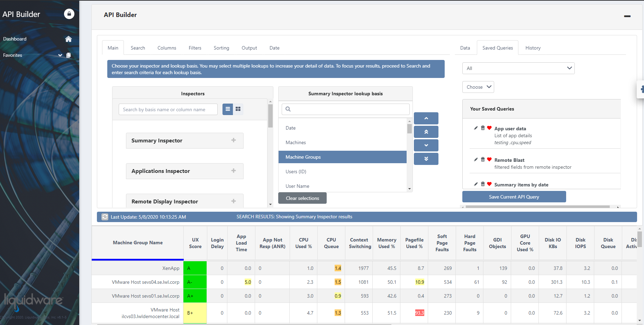
Task: Click the Inspectors panel scrollbar
Action: (x=270, y=116)
